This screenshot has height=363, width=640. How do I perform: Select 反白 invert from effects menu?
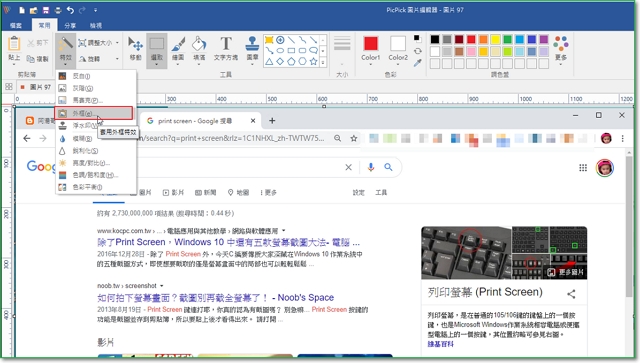click(x=96, y=76)
